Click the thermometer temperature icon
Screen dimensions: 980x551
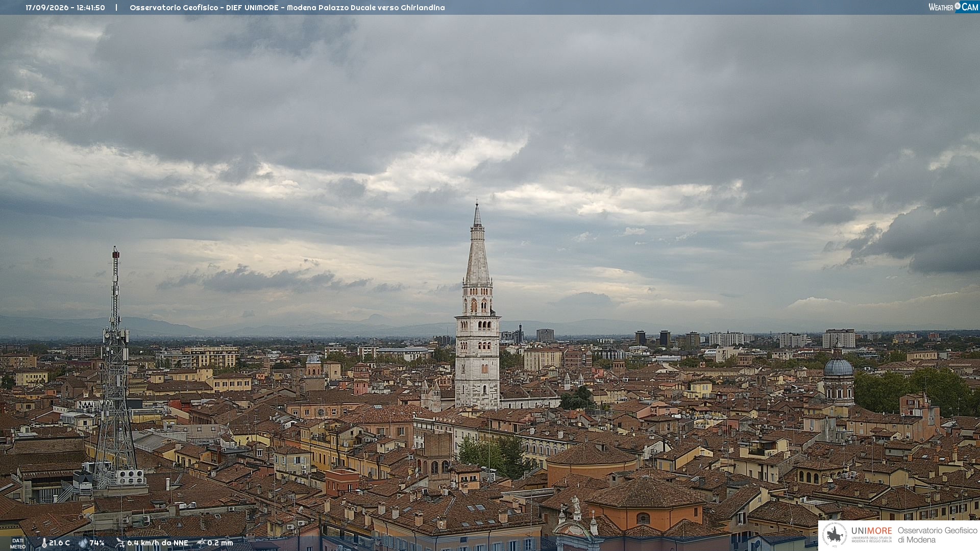coord(44,543)
